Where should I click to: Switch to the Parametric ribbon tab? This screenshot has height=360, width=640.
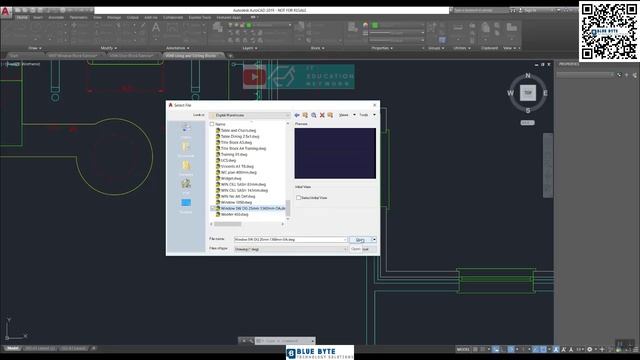click(x=78, y=18)
